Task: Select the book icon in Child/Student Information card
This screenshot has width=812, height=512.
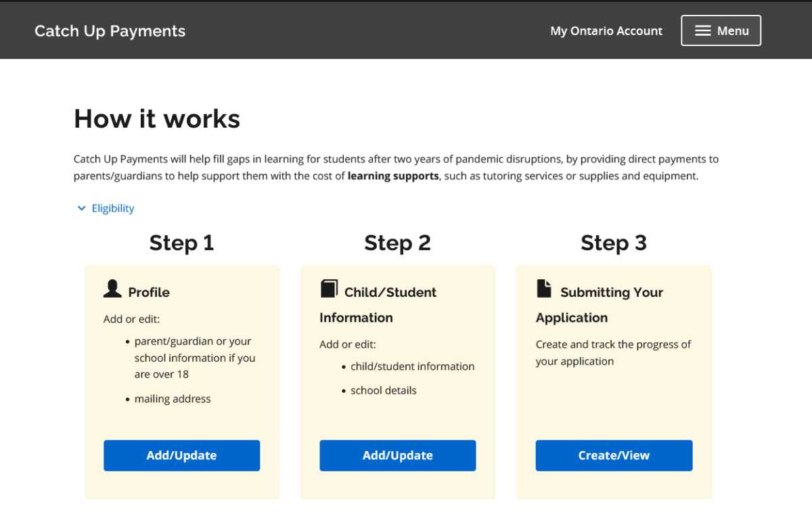Action: tap(329, 287)
